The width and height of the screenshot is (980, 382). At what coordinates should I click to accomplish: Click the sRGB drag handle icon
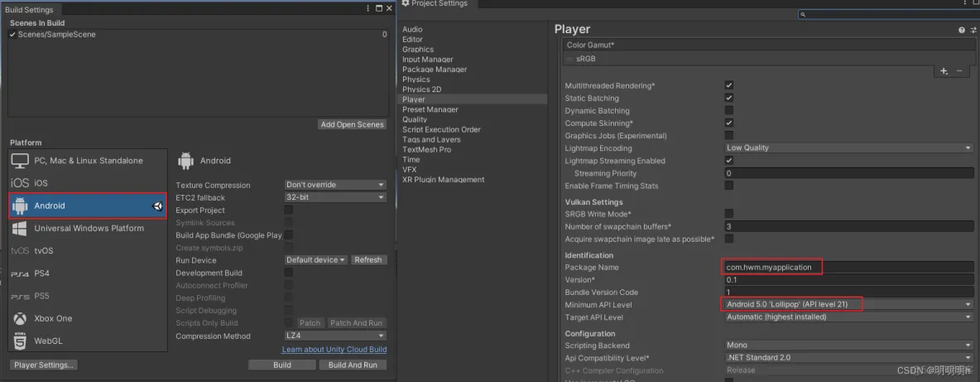pos(569,58)
